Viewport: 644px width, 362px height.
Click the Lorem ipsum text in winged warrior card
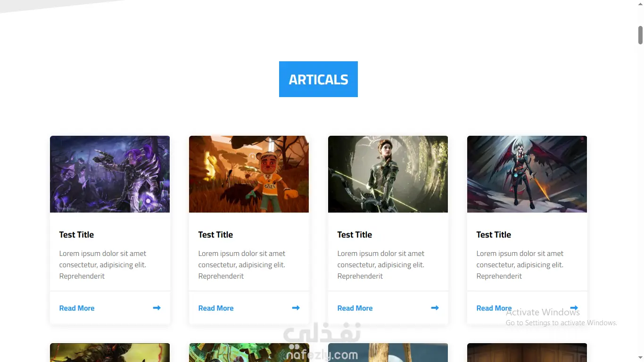pyautogui.click(x=520, y=265)
